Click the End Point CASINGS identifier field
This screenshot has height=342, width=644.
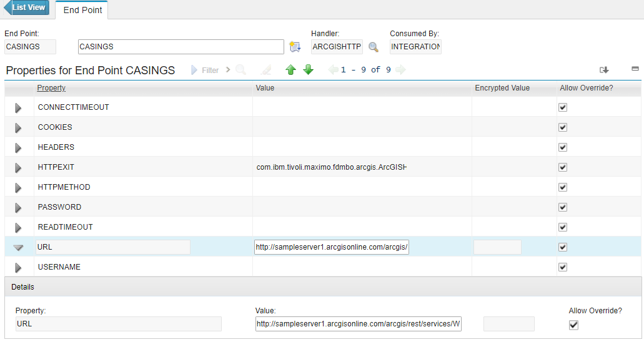tap(30, 47)
